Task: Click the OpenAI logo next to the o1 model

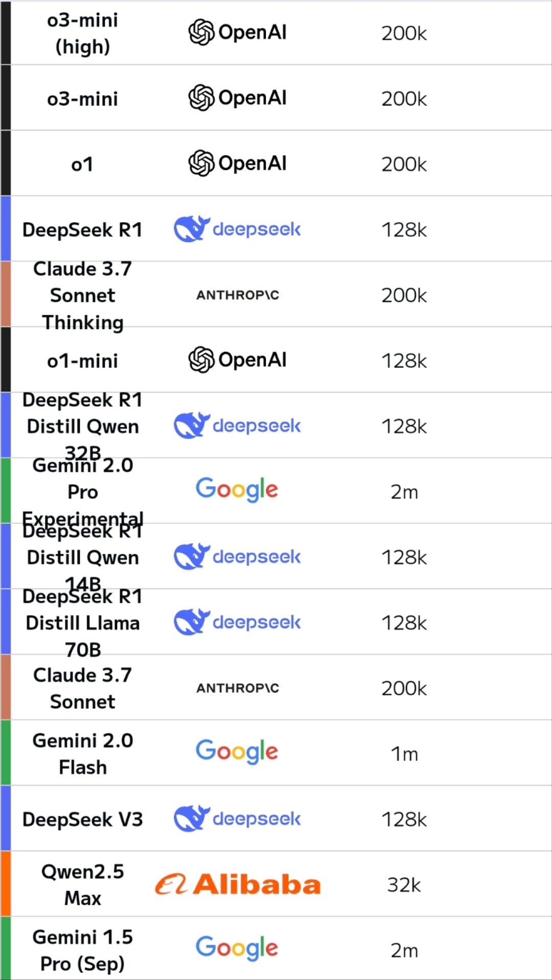Action: click(237, 163)
